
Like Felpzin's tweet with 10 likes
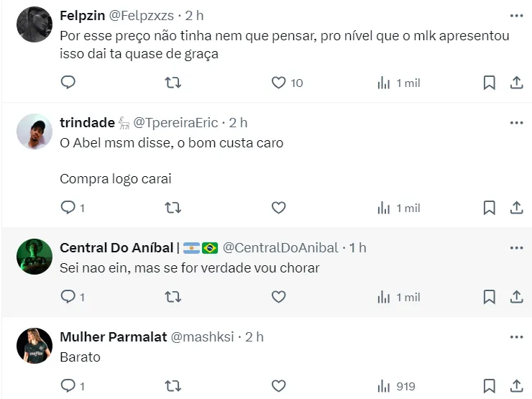(279, 83)
